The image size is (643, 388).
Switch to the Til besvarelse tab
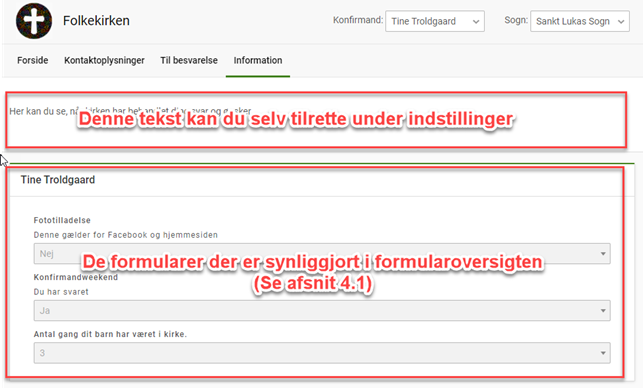coord(189,60)
